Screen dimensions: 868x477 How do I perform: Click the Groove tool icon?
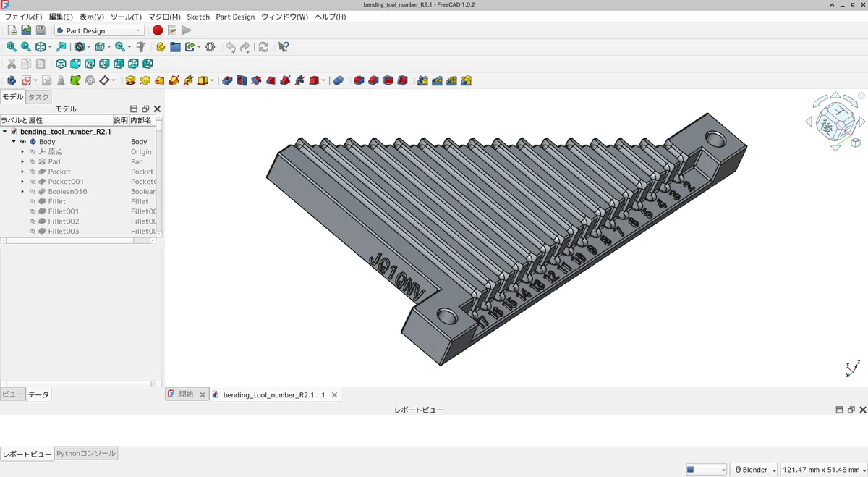coord(256,80)
